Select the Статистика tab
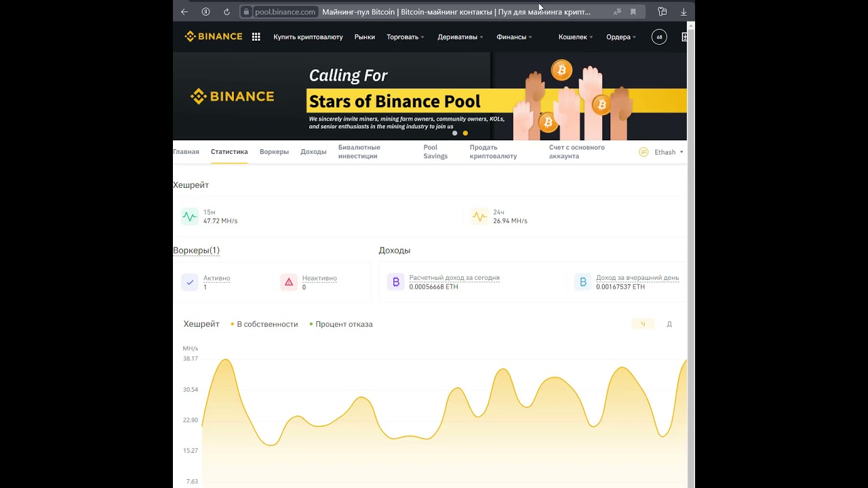The image size is (868, 488). 229,152
